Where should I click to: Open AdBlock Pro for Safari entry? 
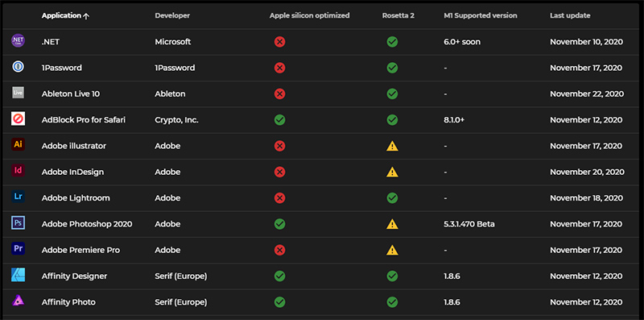coord(84,119)
